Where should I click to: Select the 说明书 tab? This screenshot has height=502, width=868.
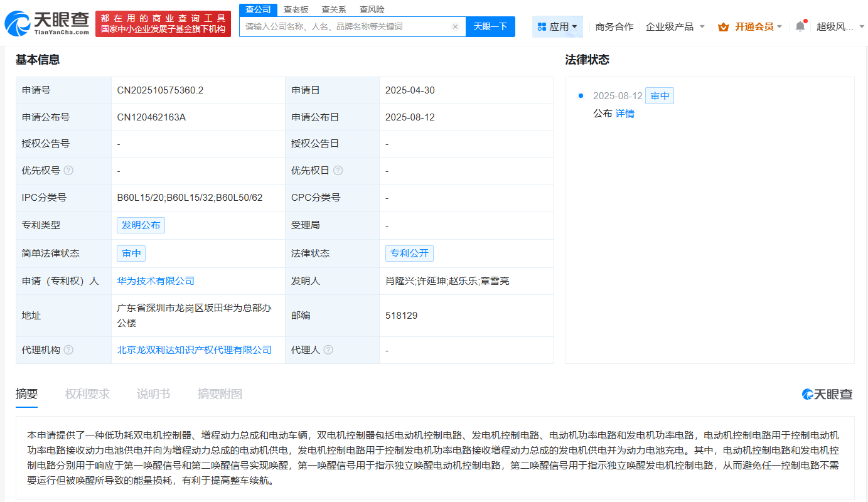click(153, 394)
